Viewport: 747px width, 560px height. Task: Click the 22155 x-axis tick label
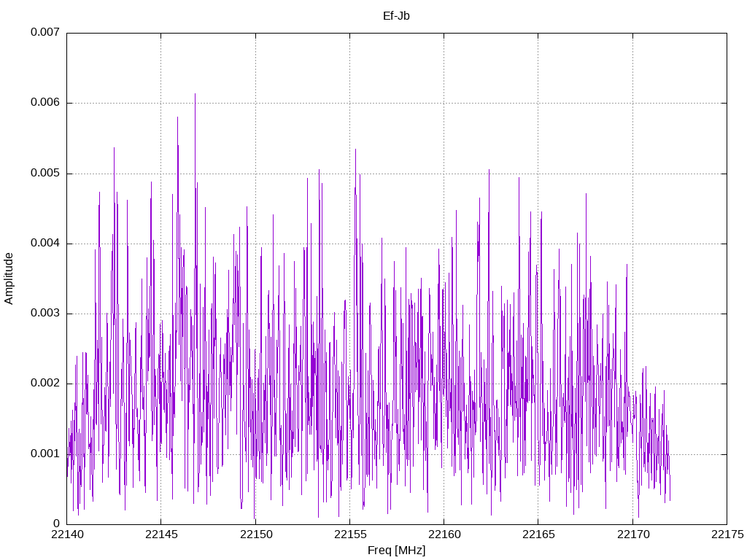350,534
